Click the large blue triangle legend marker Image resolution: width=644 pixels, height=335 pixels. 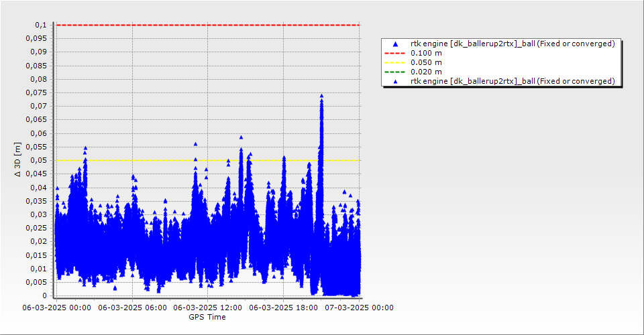point(395,44)
